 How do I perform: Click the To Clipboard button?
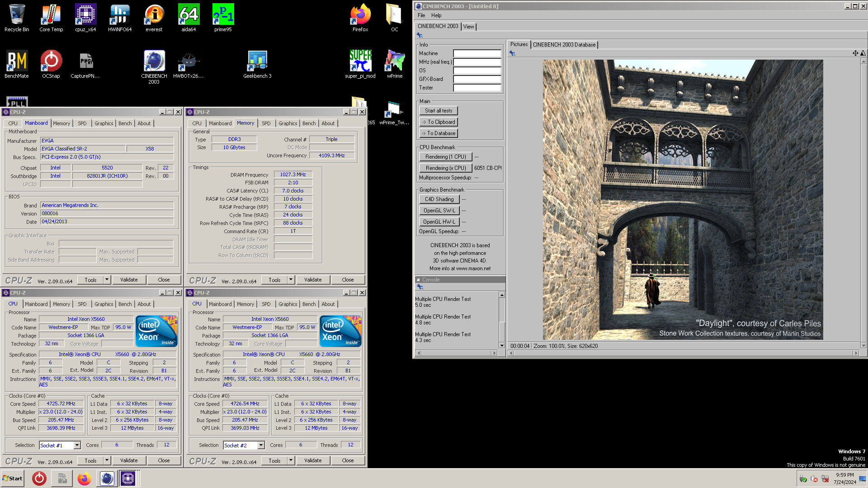pyautogui.click(x=439, y=122)
